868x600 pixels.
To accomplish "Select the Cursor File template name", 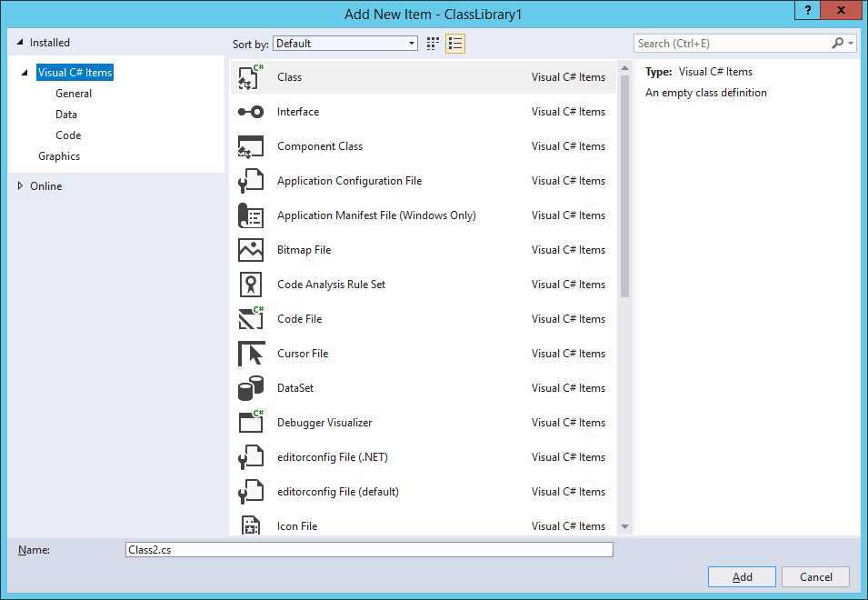I will click(303, 354).
